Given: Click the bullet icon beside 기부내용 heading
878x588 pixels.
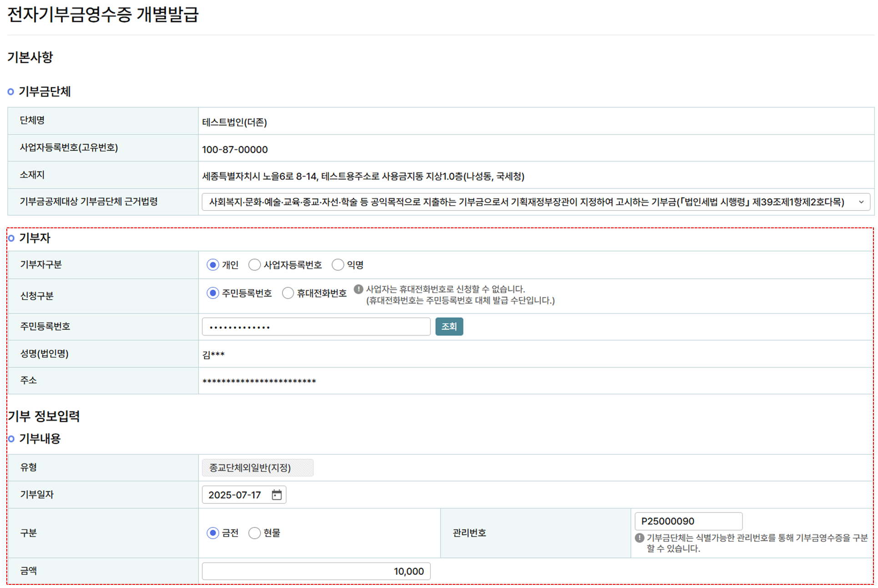Looking at the screenshot, I should tap(11, 439).
